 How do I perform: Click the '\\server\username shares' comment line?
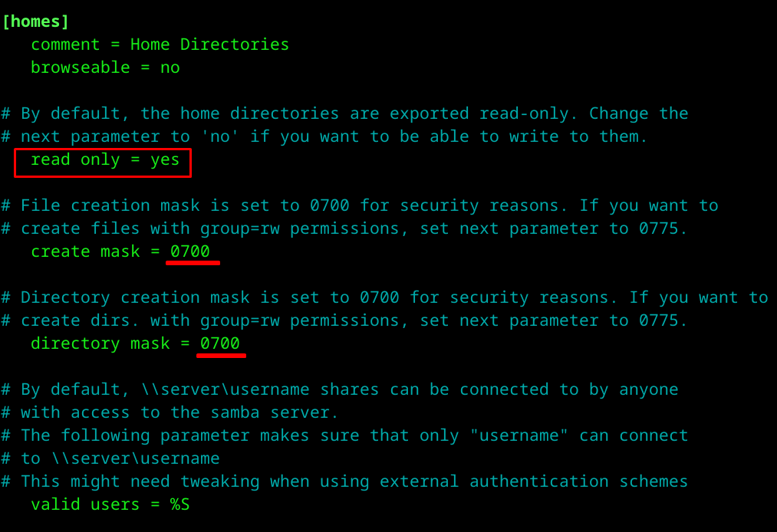tap(339, 389)
